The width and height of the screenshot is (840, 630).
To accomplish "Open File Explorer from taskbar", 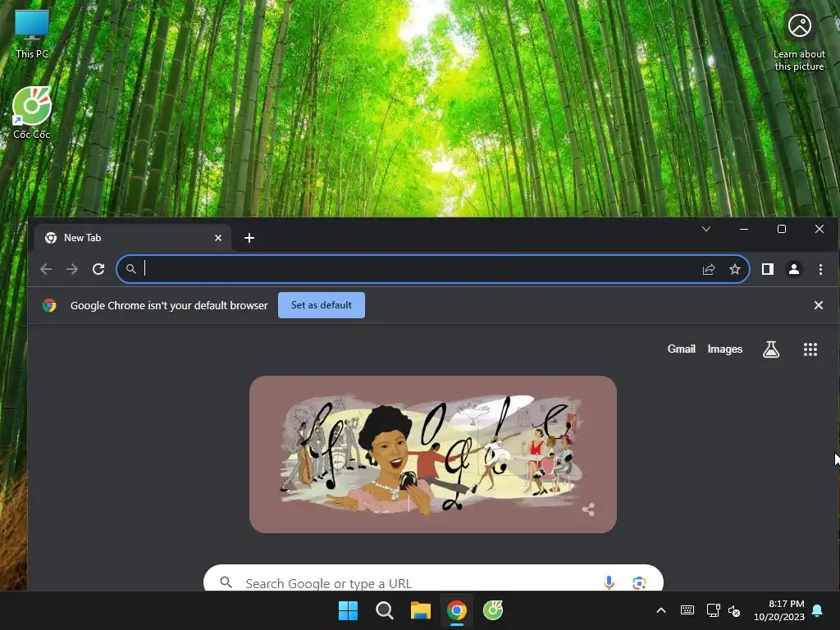I will coord(421,610).
